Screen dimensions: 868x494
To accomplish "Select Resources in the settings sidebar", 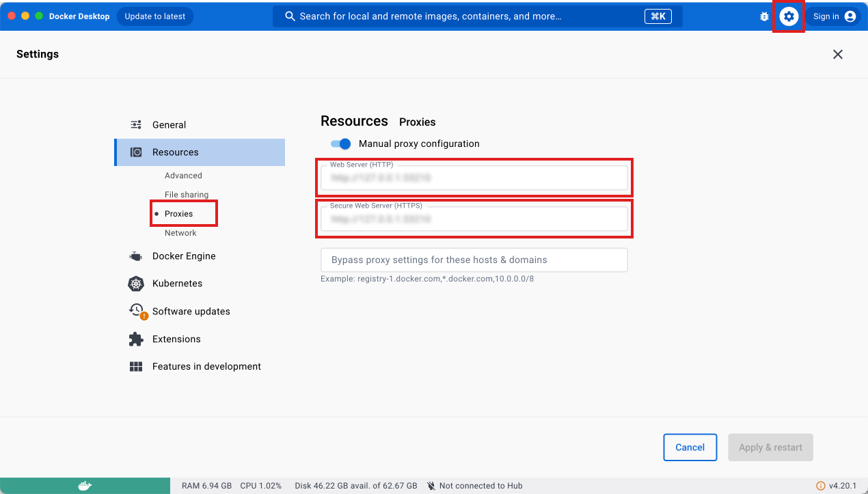I will coord(200,152).
